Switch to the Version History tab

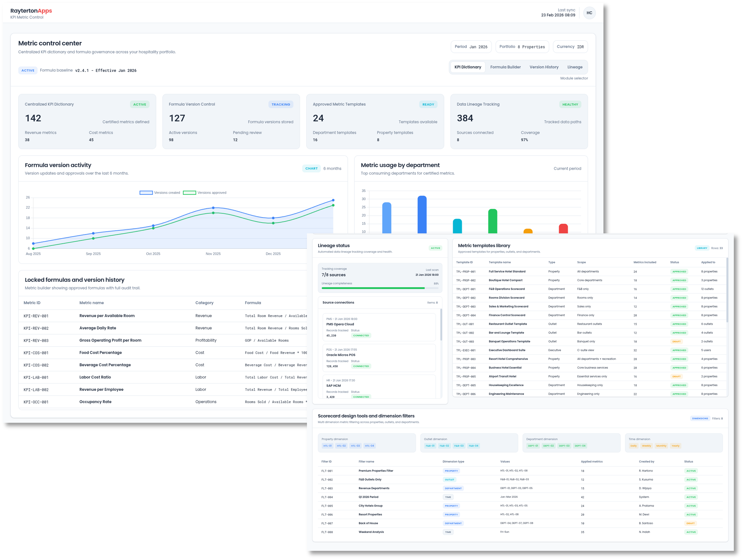click(544, 67)
